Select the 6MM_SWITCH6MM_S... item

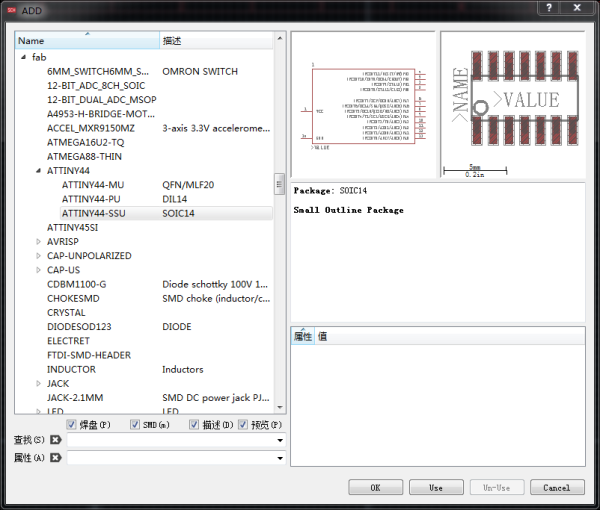click(98, 72)
